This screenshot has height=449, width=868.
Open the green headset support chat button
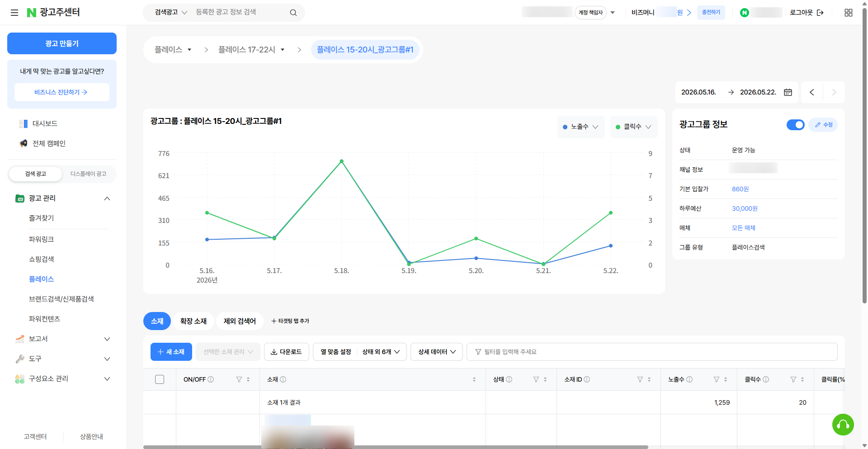click(843, 425)
